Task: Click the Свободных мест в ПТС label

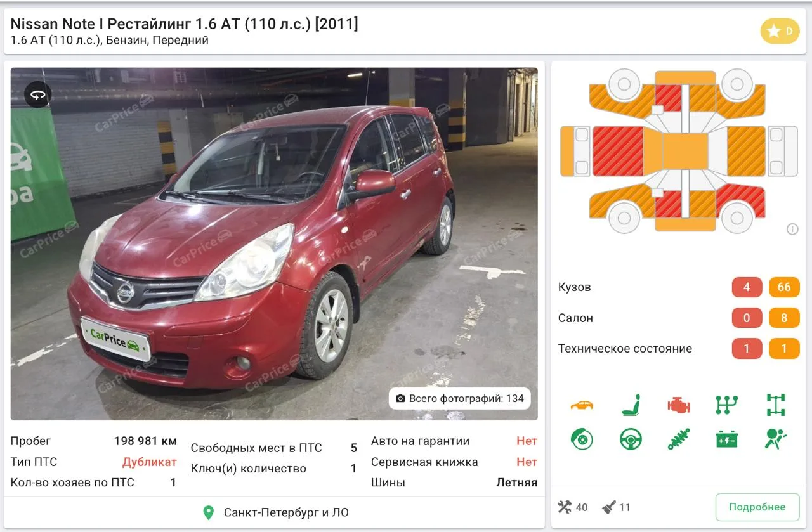Action: (x=256, y=448)
